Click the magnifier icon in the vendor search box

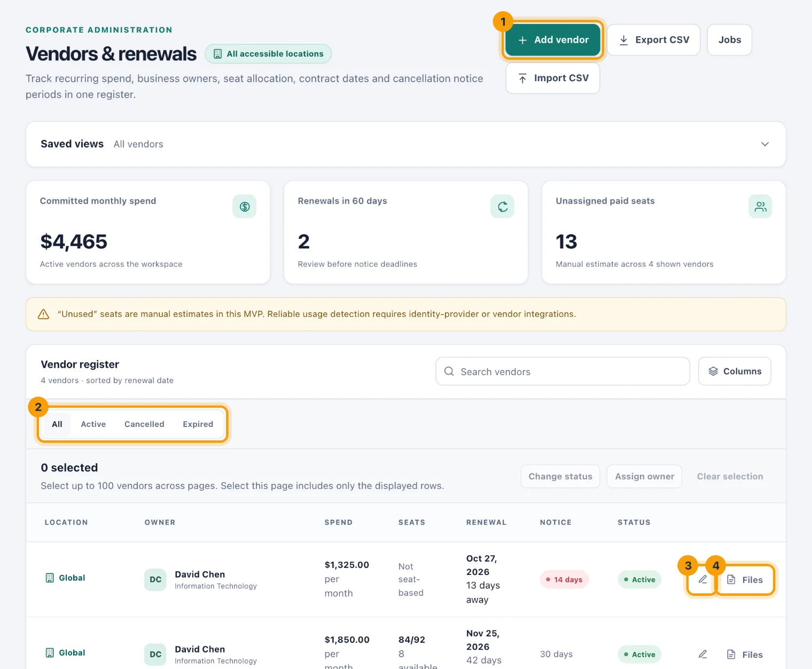[x=449, y=371]
